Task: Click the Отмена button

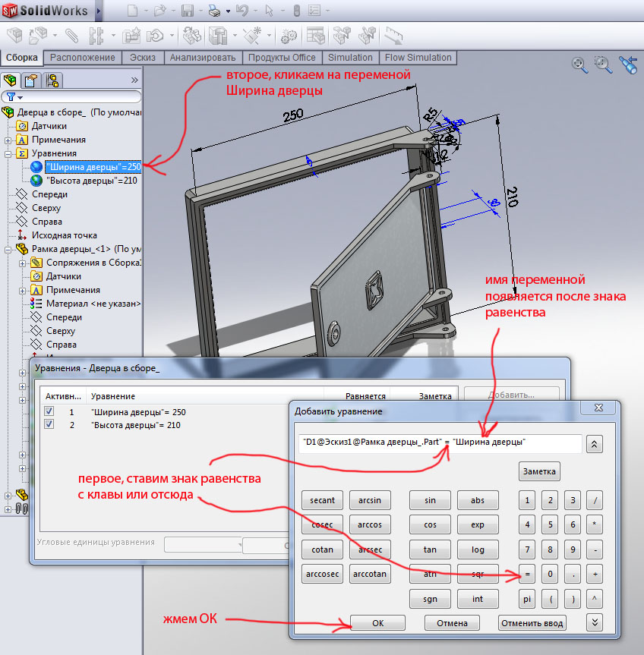Action: tap(452, 623)
